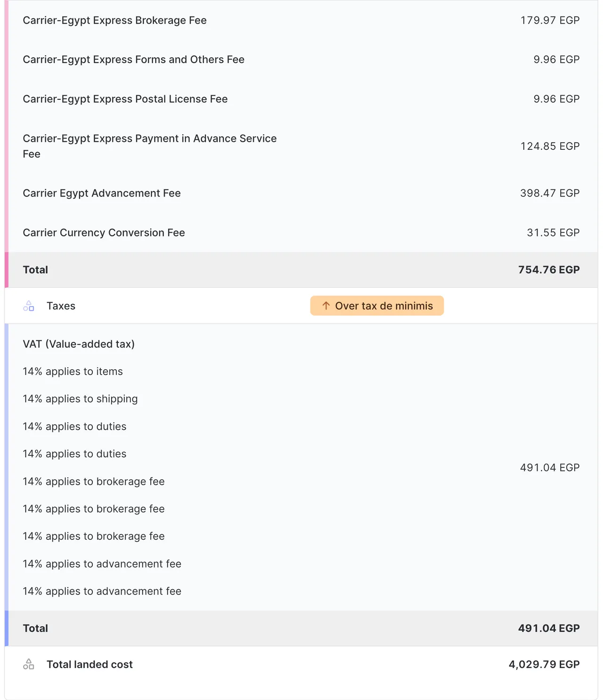The width and height of the screenshot is (603, 700).
Task: Click the Carrier-Egypt Express Brokerage Fee label
Action: click(114, 20)
